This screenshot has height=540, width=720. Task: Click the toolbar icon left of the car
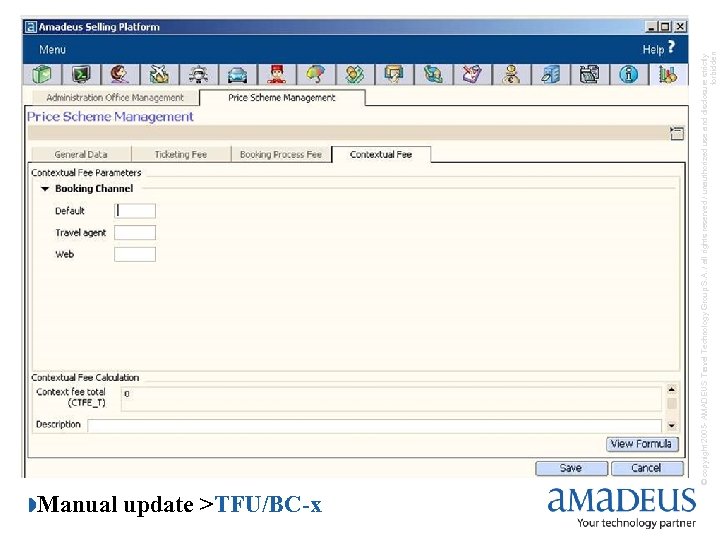tap(198, 74)
